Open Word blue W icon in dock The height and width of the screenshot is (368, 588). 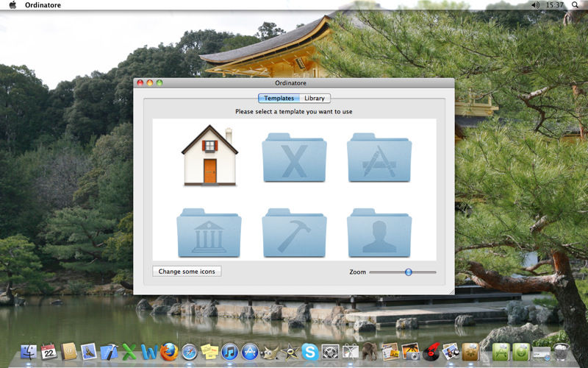[x=149, y=352]
